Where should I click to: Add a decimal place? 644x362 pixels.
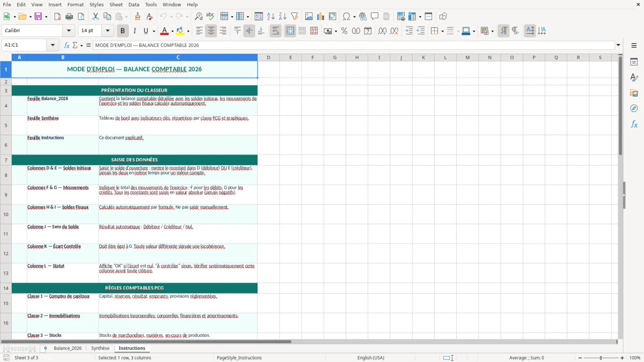382,31
